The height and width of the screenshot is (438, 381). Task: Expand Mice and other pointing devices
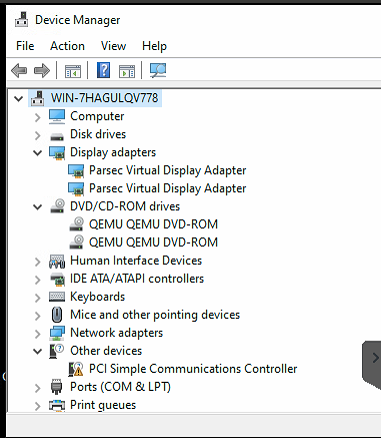pos(37,315)
